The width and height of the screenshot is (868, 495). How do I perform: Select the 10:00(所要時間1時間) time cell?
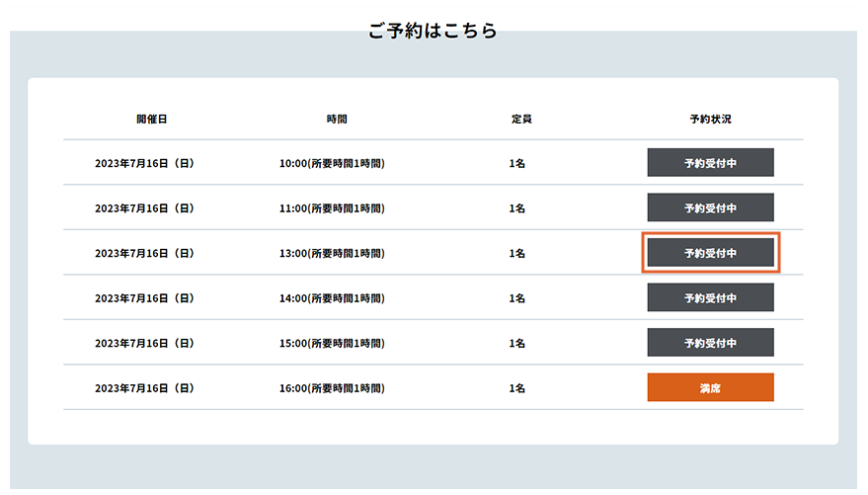tap(332, 163)
